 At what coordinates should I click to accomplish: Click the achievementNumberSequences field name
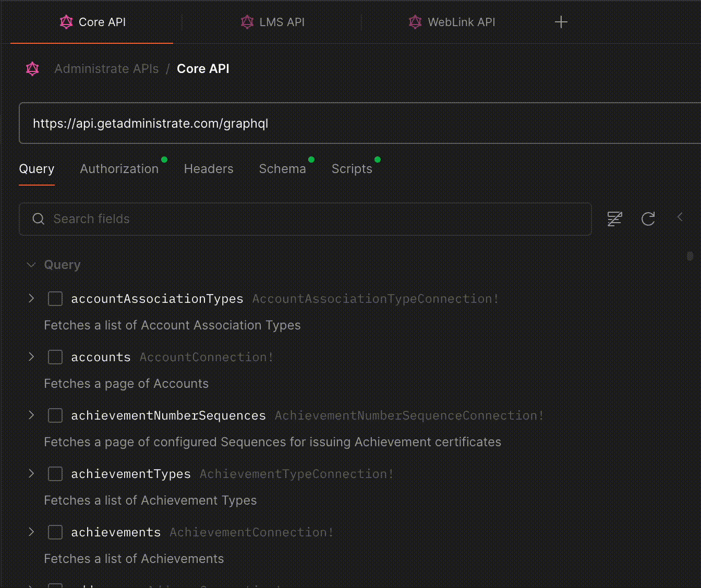pos(168,415)
